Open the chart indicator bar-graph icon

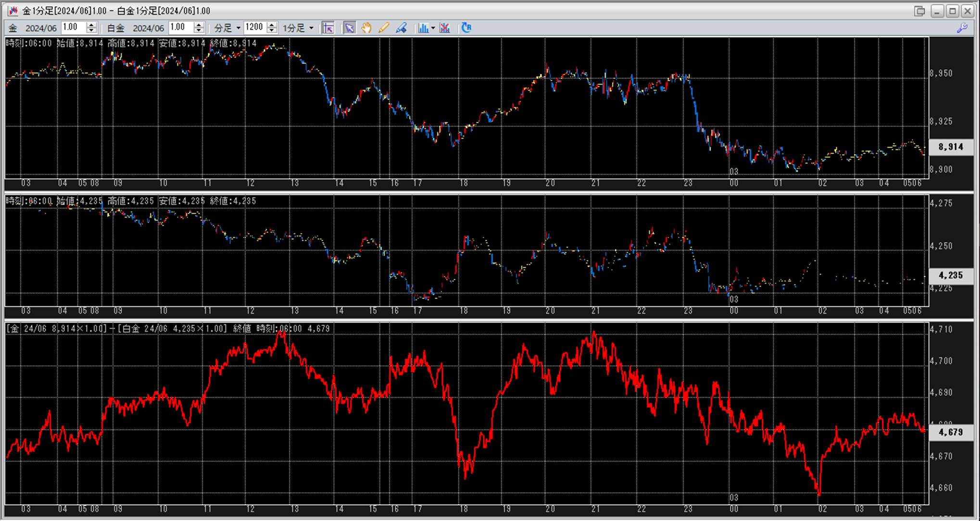click(423, 28)
